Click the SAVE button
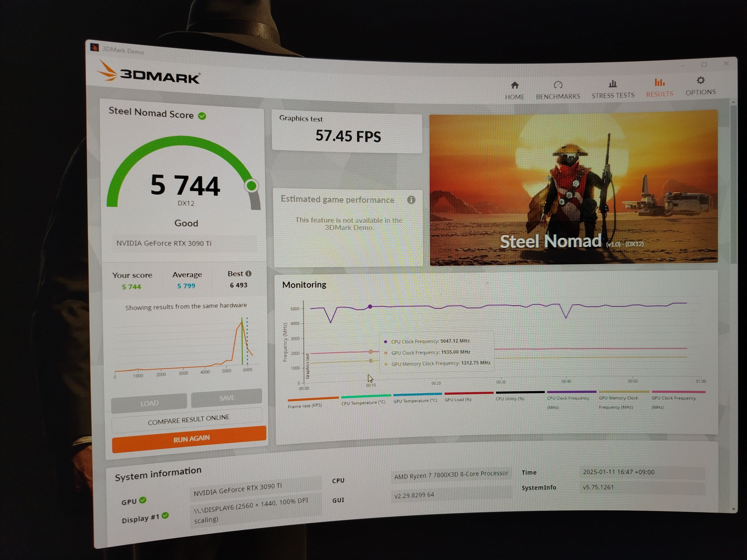Screen dimensions: 747x560 coord(227,398)
